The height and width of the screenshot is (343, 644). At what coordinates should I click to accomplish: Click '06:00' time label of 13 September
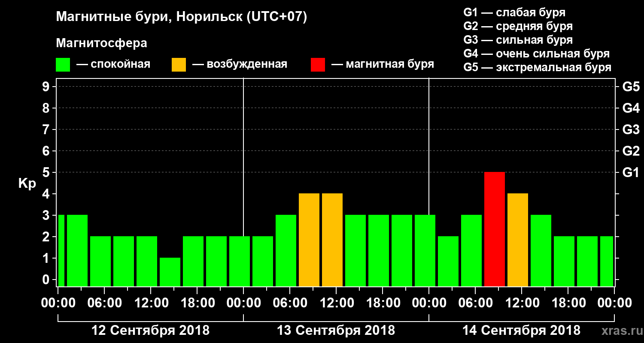coord(289,303)
